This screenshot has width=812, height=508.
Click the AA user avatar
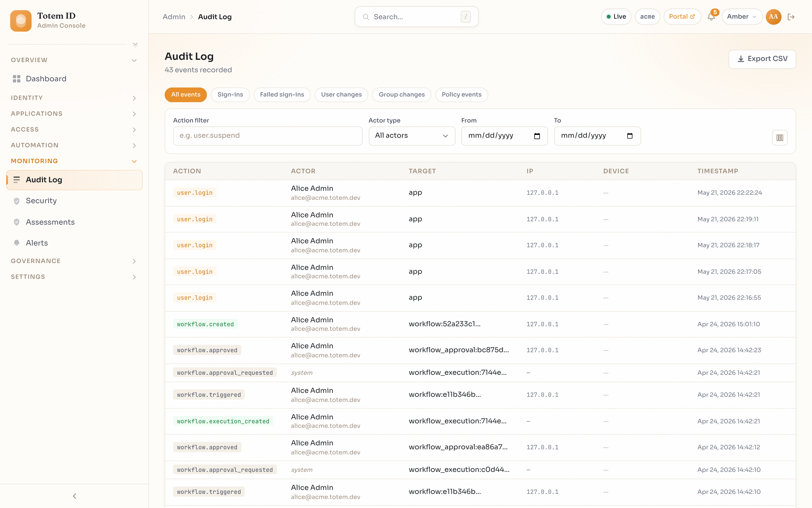[773, 17]
